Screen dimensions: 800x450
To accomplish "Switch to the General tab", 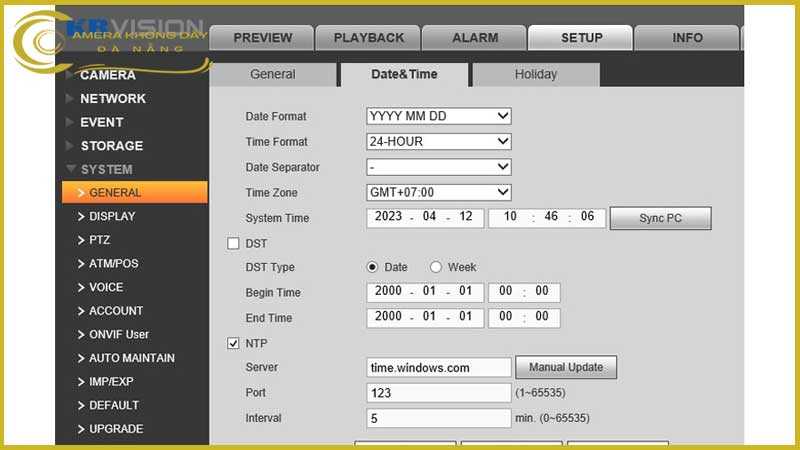I will tap(273, 74).
